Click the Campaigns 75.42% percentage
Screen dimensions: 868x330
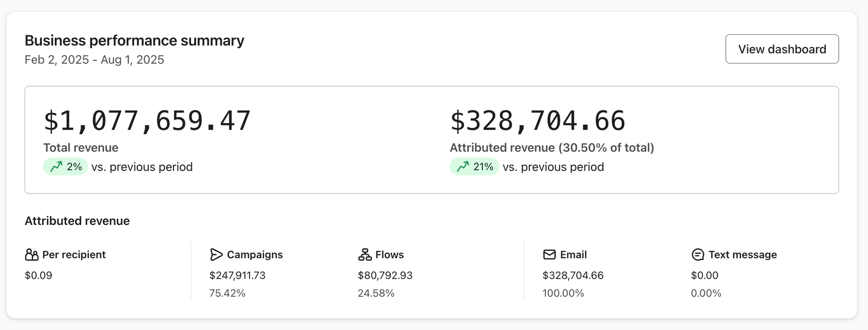[227, 293]
